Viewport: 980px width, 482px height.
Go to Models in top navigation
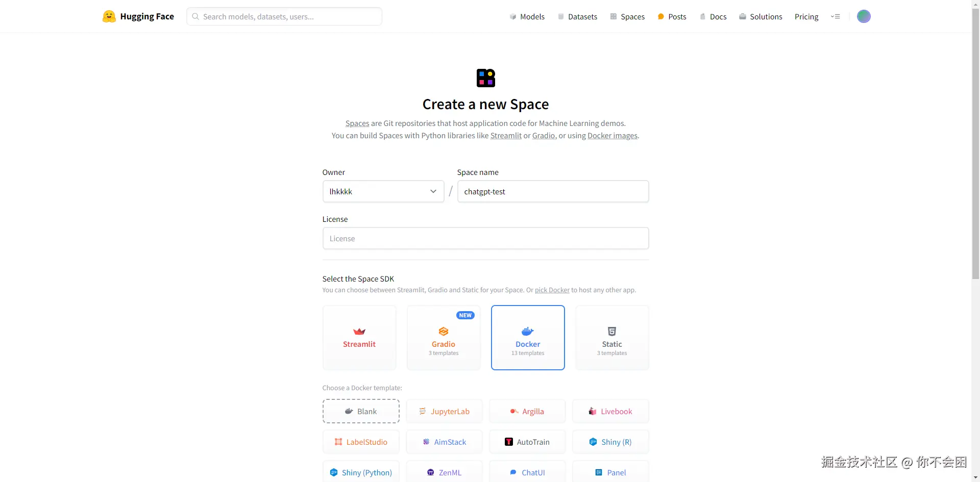coord(527,16)
